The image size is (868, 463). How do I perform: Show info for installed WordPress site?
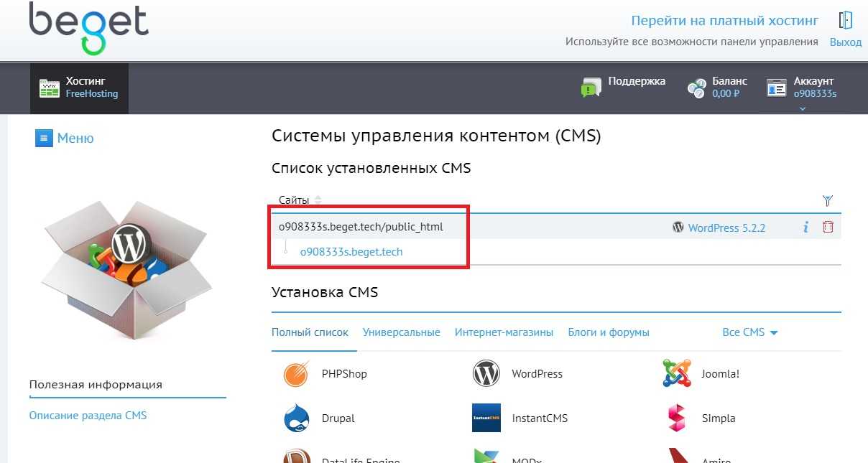[805, 228]
